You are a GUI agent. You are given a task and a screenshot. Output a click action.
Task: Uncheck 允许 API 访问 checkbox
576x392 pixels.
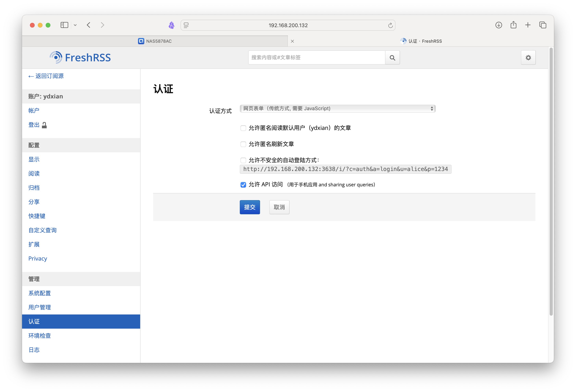point(243,185)
